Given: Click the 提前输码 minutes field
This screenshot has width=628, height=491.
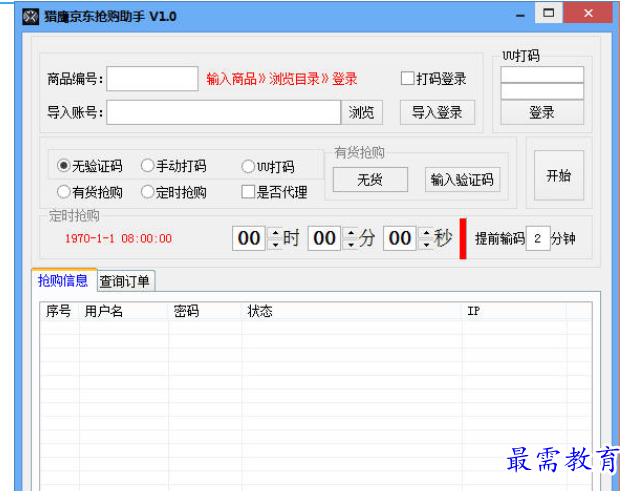Looking at the screenshot, I should [x=538, y=239].
